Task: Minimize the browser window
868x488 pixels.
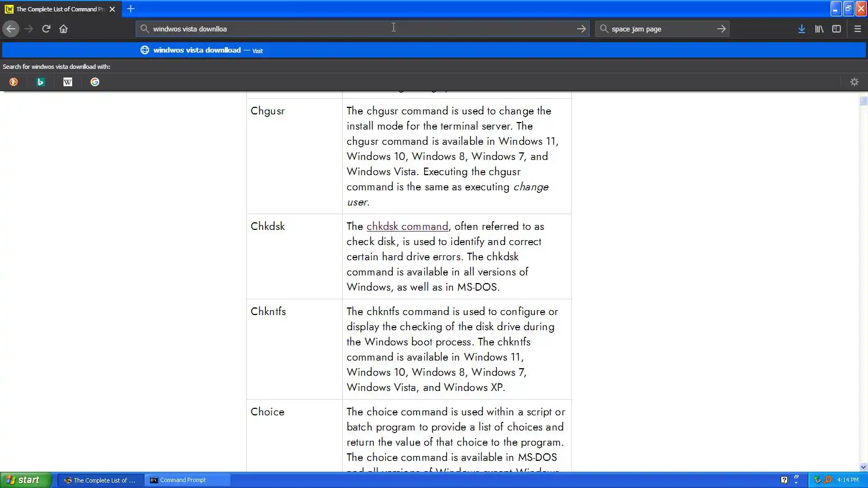Action: click(835, 9)
